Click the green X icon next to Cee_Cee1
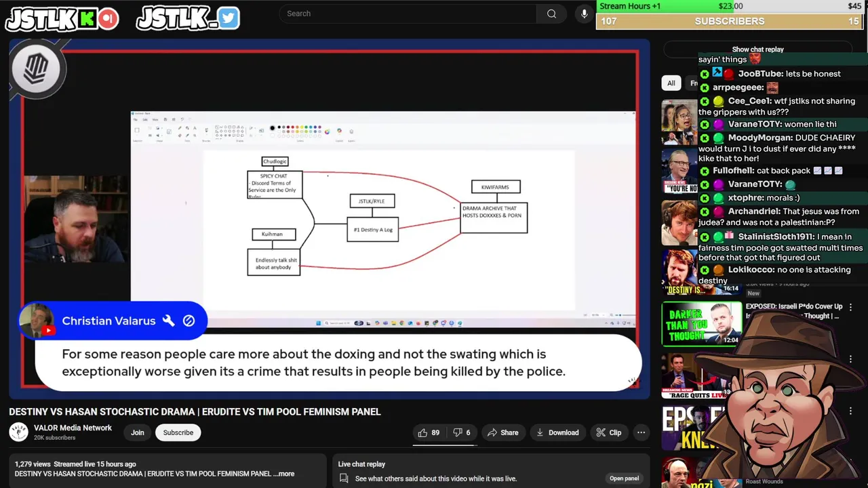 [x=705, y=101]
